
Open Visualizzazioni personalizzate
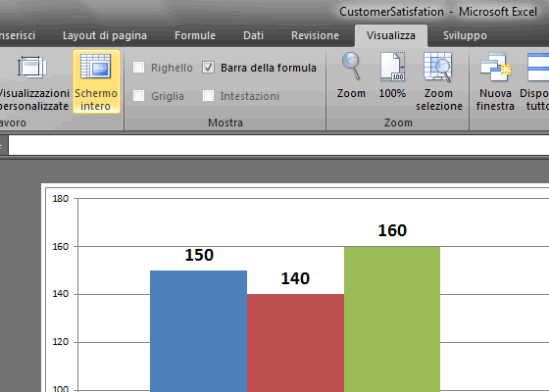click(33, 81)
